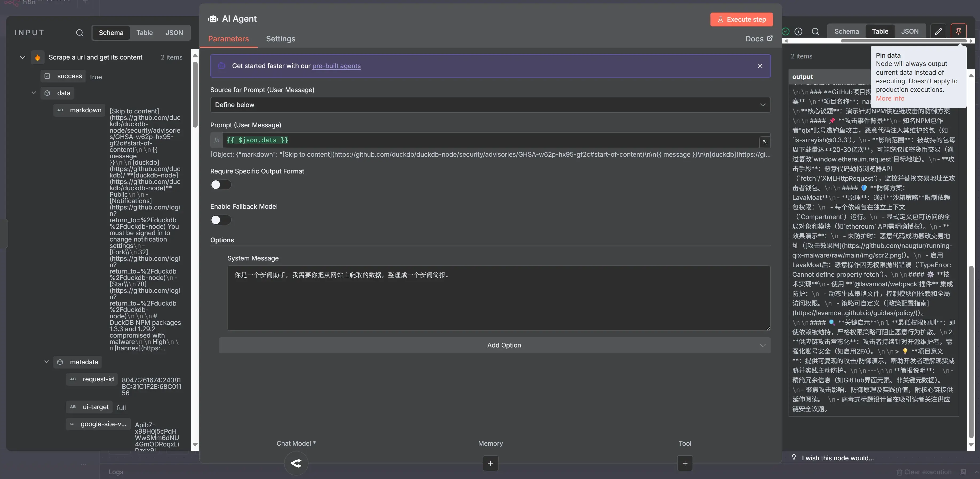Image resolution: width=980 pixels, height=479 pixels.
Task: Click the pre-built agents banner icon
Action: [x=221, y=66]
